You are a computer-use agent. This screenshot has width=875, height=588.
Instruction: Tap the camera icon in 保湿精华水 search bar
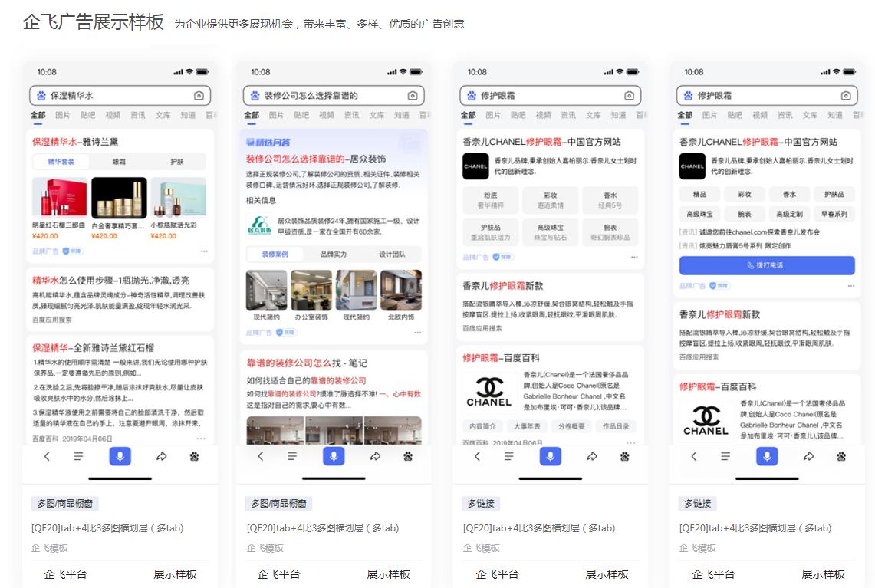(199, 96)
